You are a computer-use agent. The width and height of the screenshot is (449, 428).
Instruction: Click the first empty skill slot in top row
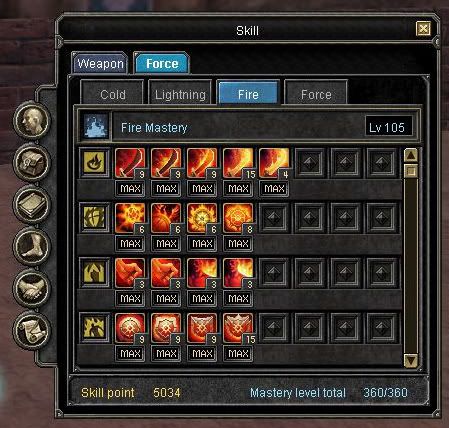click(310, 163)
